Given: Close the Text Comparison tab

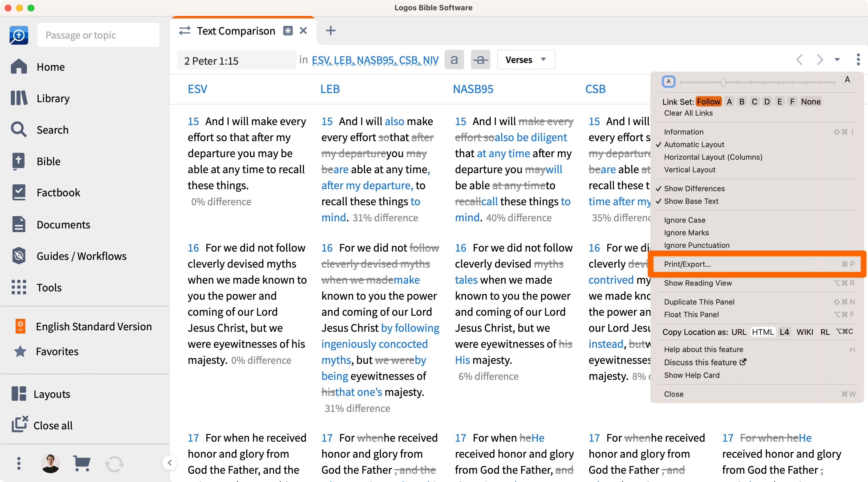Looking at the screenshot, I should tap(303, 31).
